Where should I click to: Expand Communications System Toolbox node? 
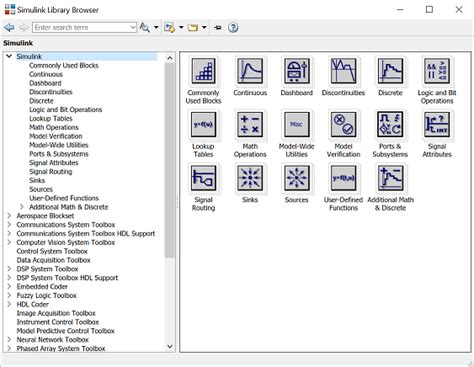9,225
